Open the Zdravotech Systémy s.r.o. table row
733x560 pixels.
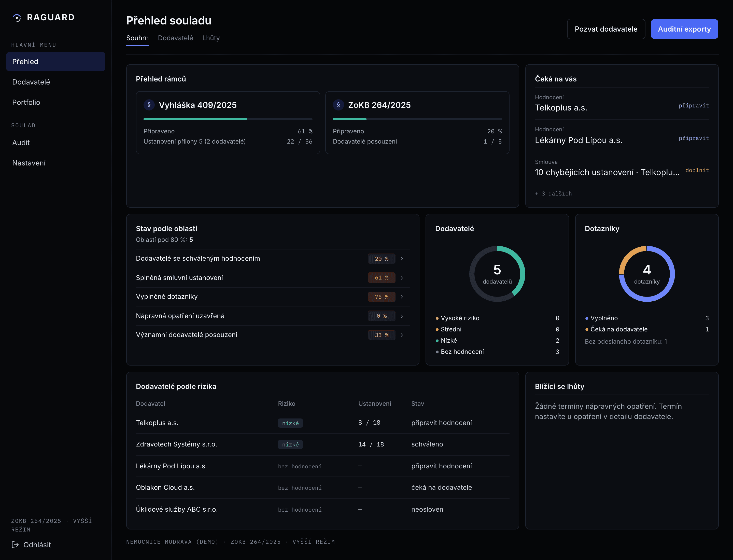[322, 444]
